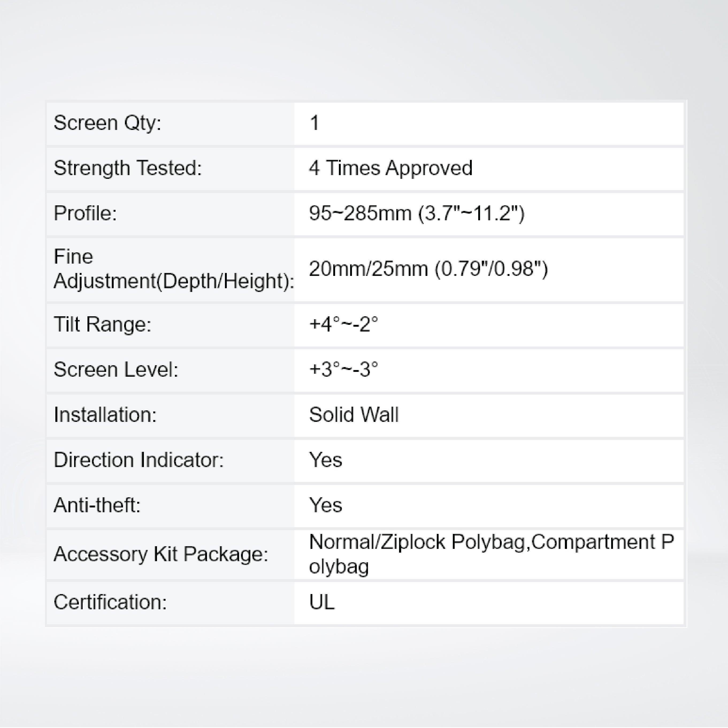Click the "Installation:" label
Viewport: 728px width, 728px height.
pos(105,415)
